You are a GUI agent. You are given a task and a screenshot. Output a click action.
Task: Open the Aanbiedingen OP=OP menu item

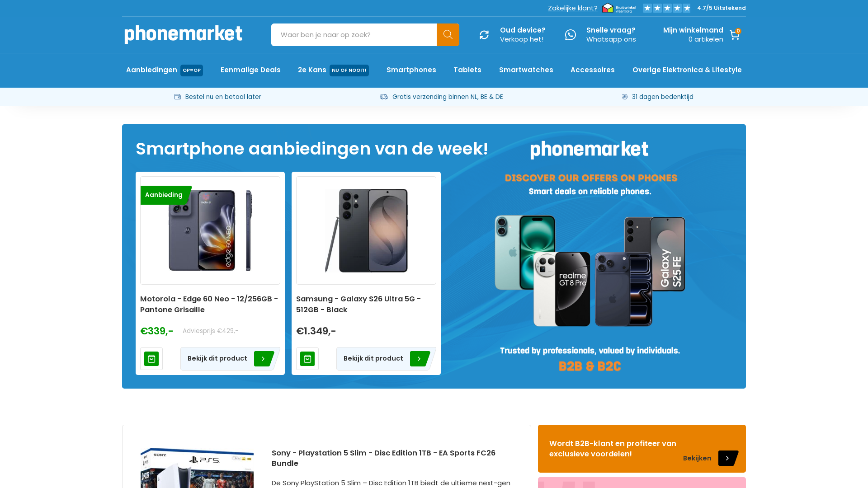[165, 70]
